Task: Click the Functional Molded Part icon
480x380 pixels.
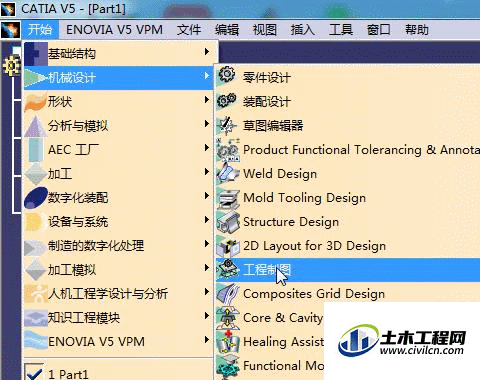Action: [228, 366]
